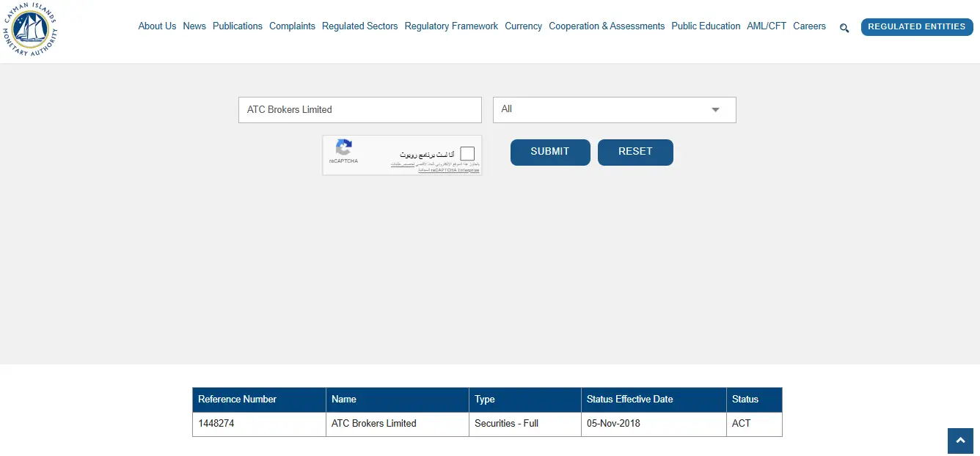980x456 pixels.
Task: Open the About Us menu
Action: pyautogui.click(x=157, y=26)
